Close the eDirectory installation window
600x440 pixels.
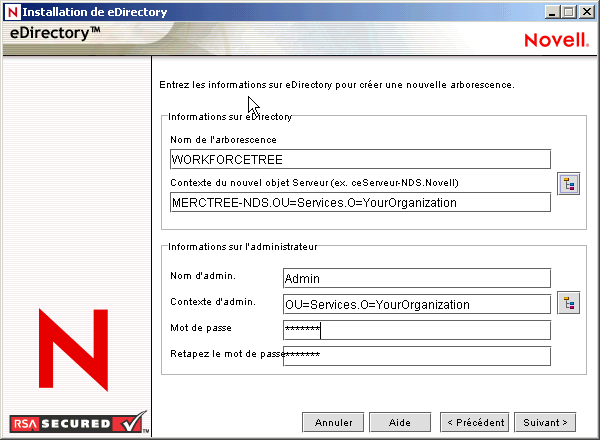click(x=587, y=12)
